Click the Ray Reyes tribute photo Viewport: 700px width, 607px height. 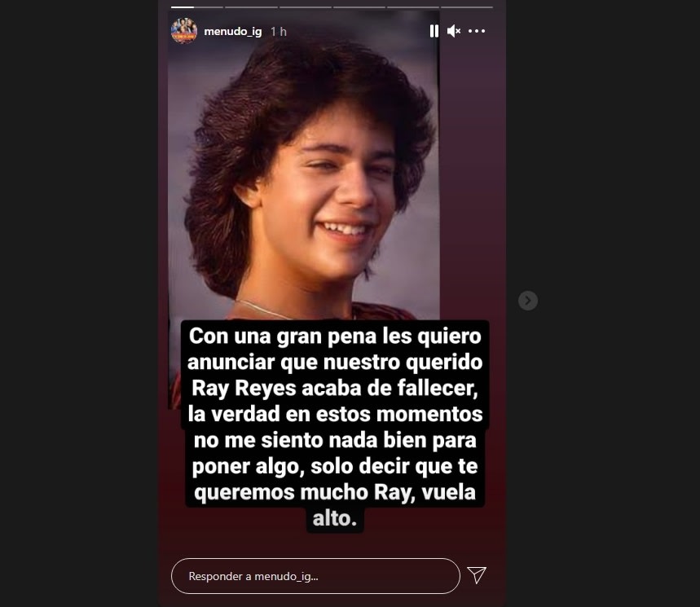[x=304, y=178]
